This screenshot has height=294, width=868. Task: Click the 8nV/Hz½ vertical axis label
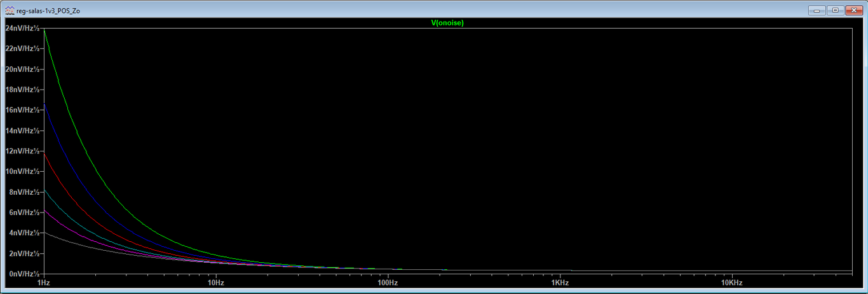point(24,192)
